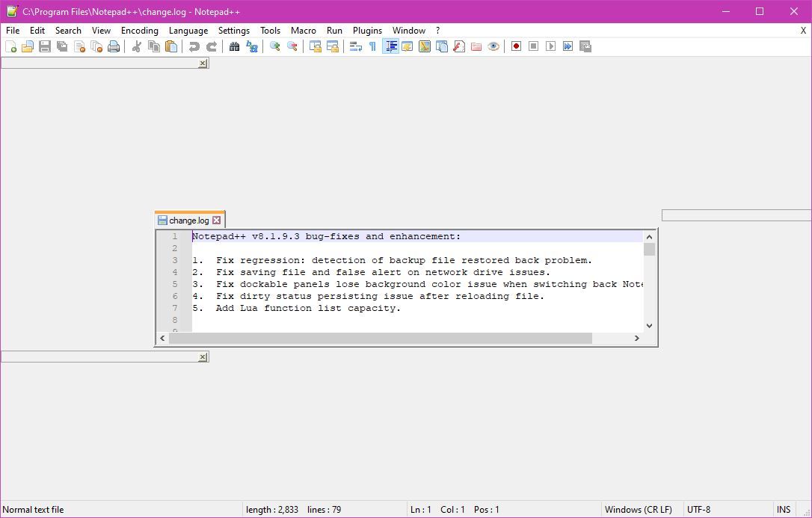812x518 pixels.
Task: Open the Tools menu
Action: (x=271, y=31)
